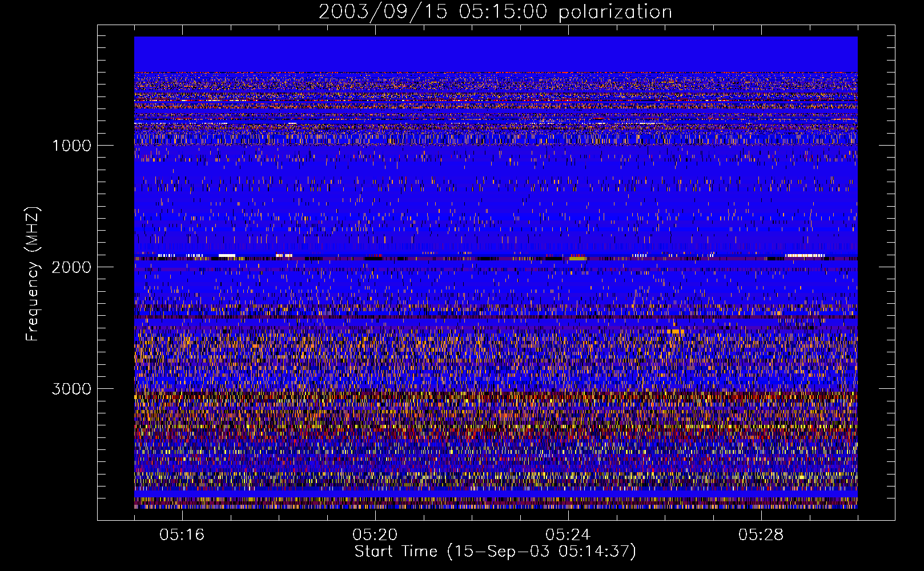Click the 05:28 time axis label
Image resolution: width=924 pixels, height=571 pixels.
[x=761, y=534]
